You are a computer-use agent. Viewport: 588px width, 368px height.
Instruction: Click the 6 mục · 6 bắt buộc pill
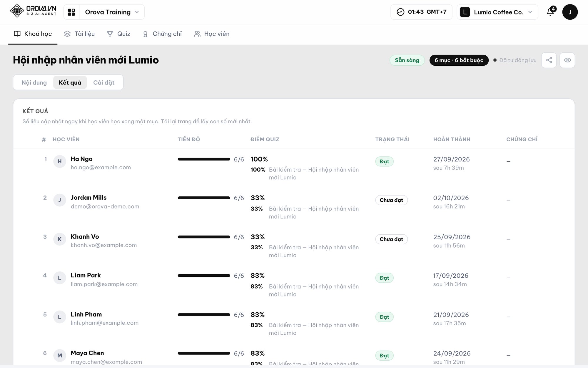[x=459, y=60]
